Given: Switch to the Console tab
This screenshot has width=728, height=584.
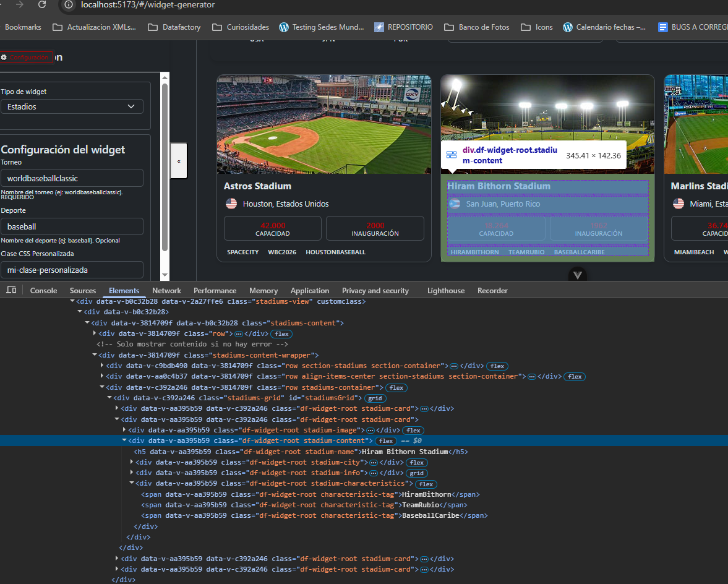Looking at the screenshot, I should (x=43, y=291).
